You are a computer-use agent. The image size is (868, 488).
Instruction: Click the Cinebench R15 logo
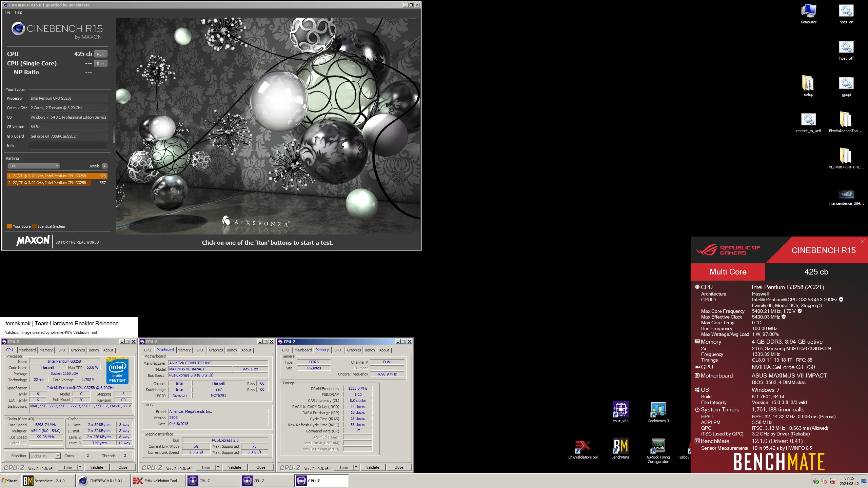(57, 30)
